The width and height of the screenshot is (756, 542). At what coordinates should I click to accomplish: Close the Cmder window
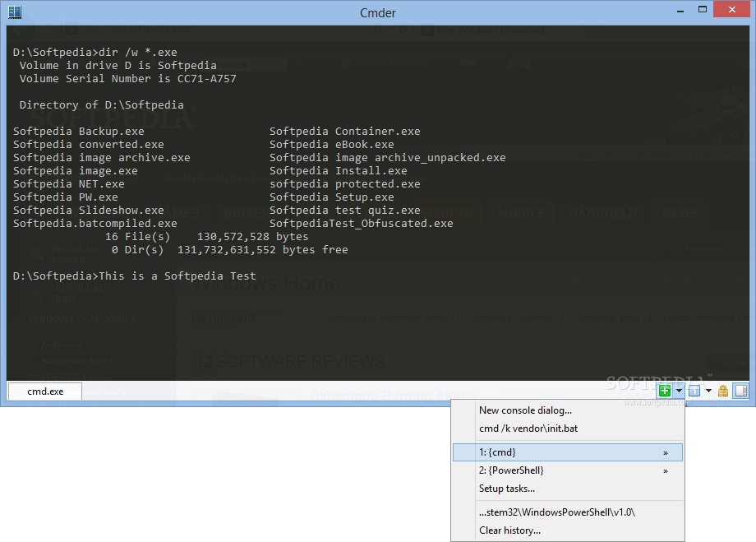tap(732, 10)
